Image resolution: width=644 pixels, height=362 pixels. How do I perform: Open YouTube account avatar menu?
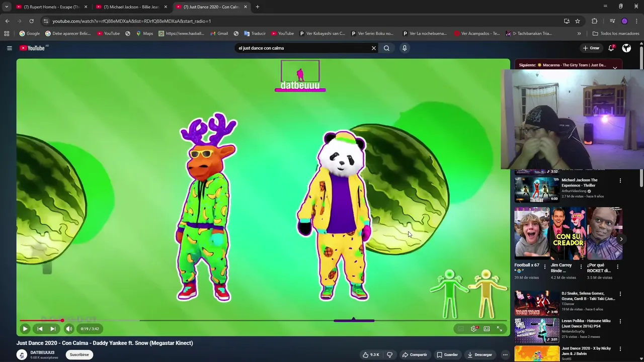(626, 48)
